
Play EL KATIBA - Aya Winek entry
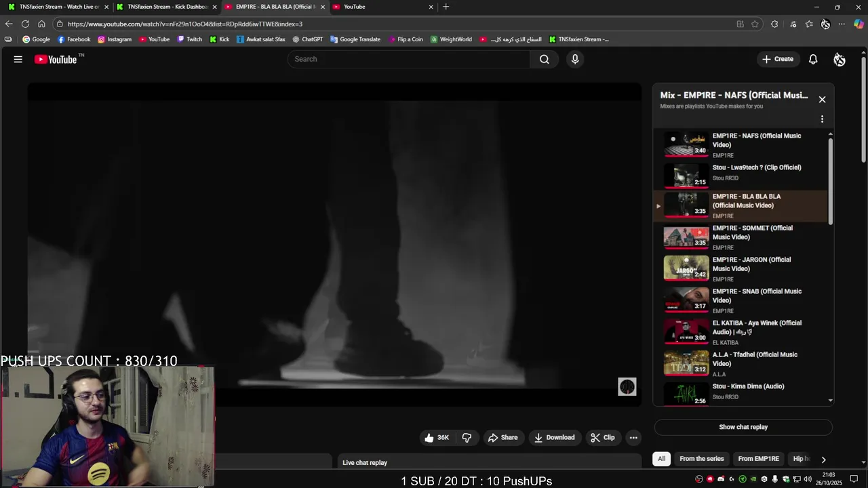click(741, 332)
